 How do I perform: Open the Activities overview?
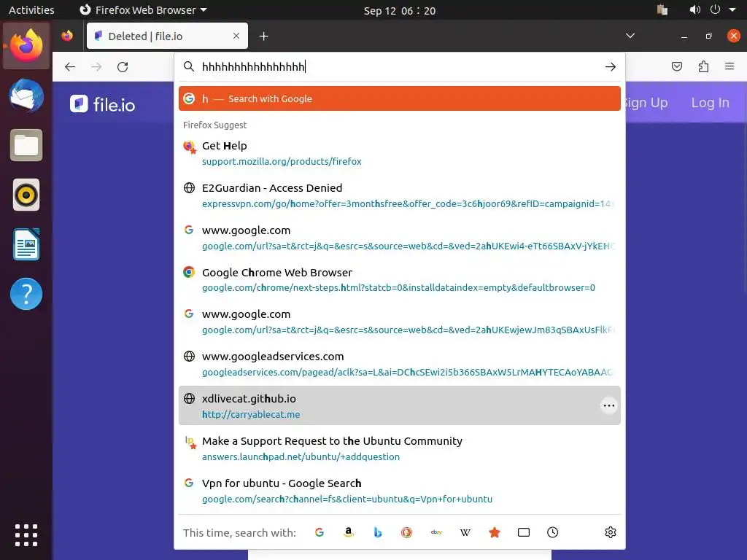point(31,10)
